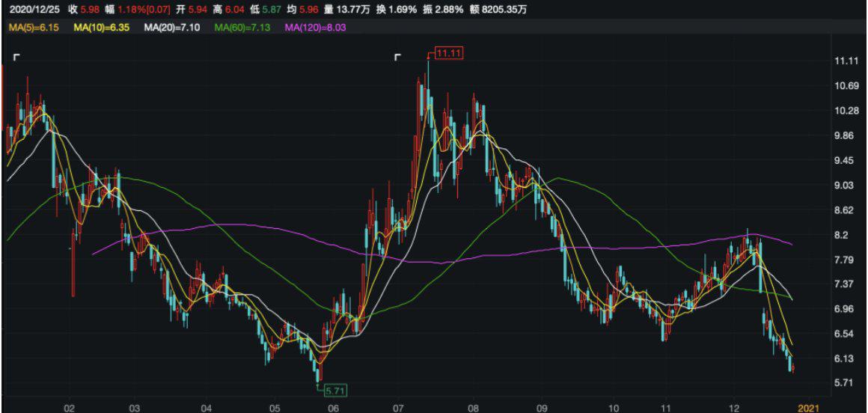Click month 09 on the time axis
Screen dimensions: 868x413
pos(542,408)
